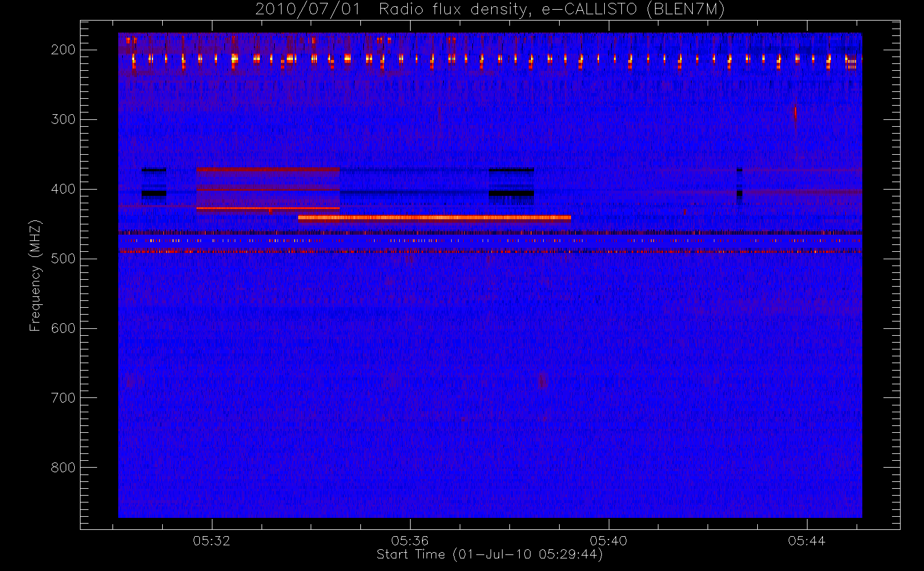This screenshot has height=571, width=924.
Task: Click the 05:36 time tick label
Action: (x=410, y=541)
